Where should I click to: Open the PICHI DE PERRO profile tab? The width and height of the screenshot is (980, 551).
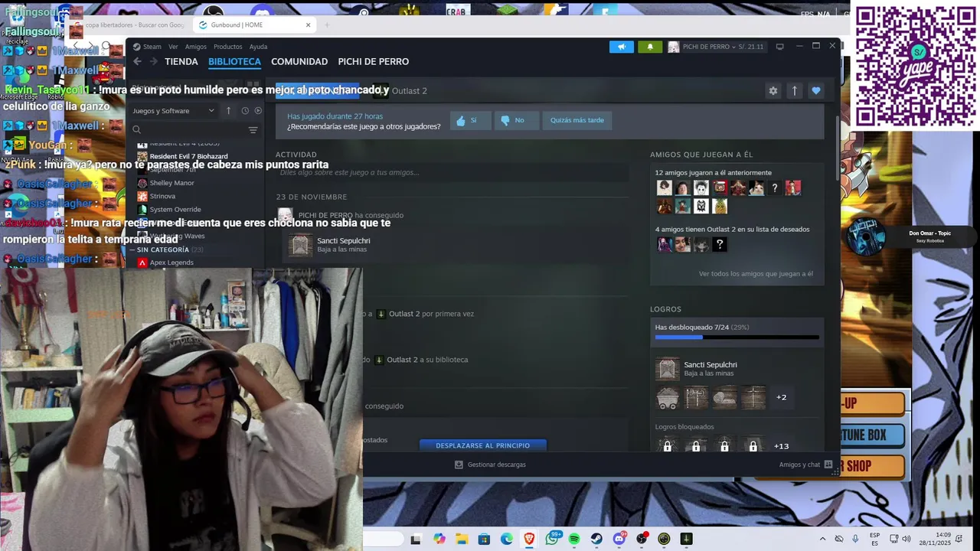[x=374, y=62]
